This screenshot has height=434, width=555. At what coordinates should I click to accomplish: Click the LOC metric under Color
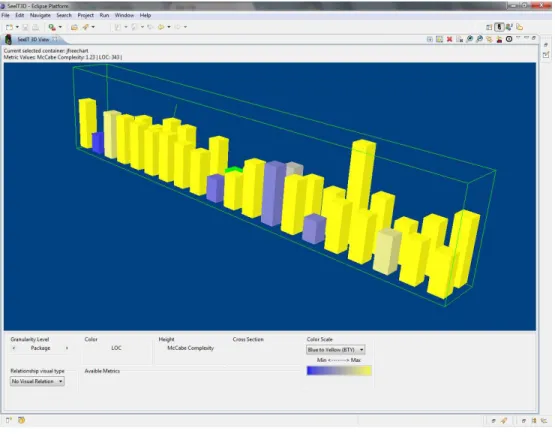click(x=116, y=348)
